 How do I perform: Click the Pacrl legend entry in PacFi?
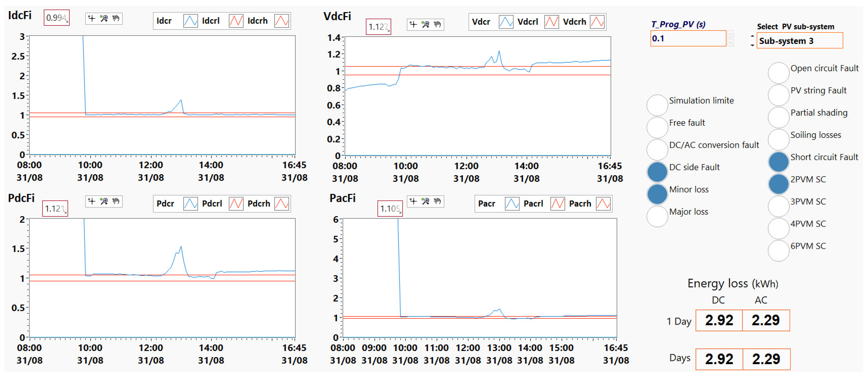point(533,204)
